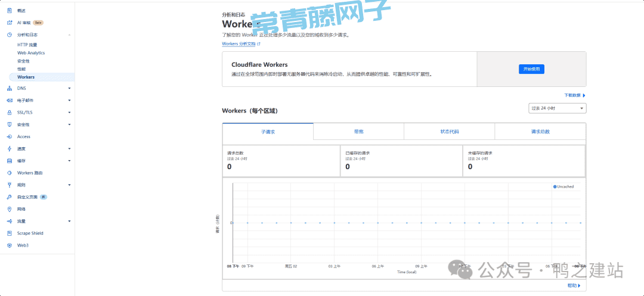Image resolution: width=644 pixels, height=296 pixels.
Task: Click the 请求总数 stat card showing 0
Action: pyautogui.click(x=281, y=161)
